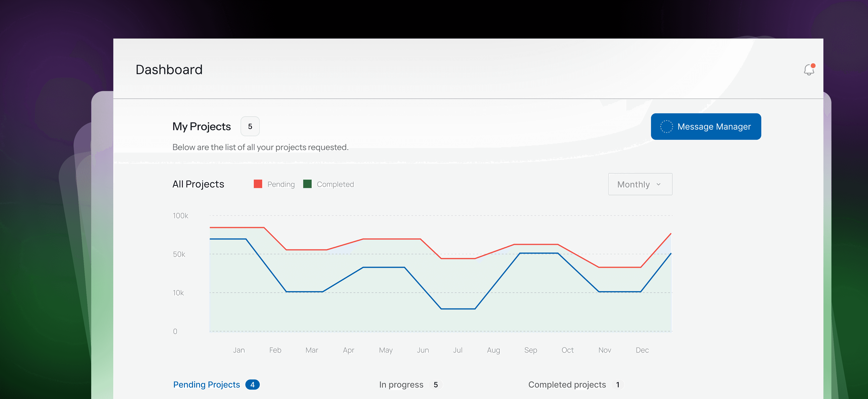
Task: Click the Jul label on chart axis
Action: pyautogui.click(x=458, y=350)
